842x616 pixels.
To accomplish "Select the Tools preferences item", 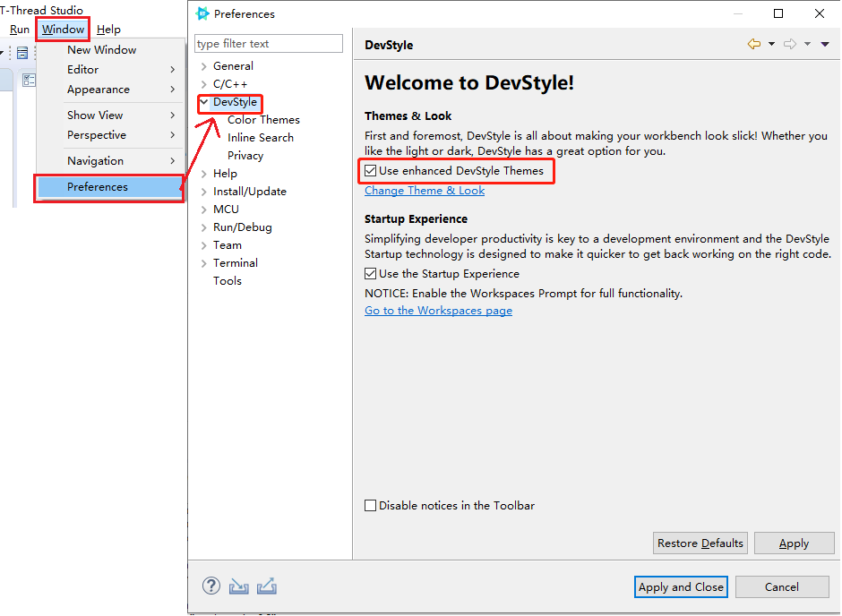I will pyautogui.click(x=228, y=281).
